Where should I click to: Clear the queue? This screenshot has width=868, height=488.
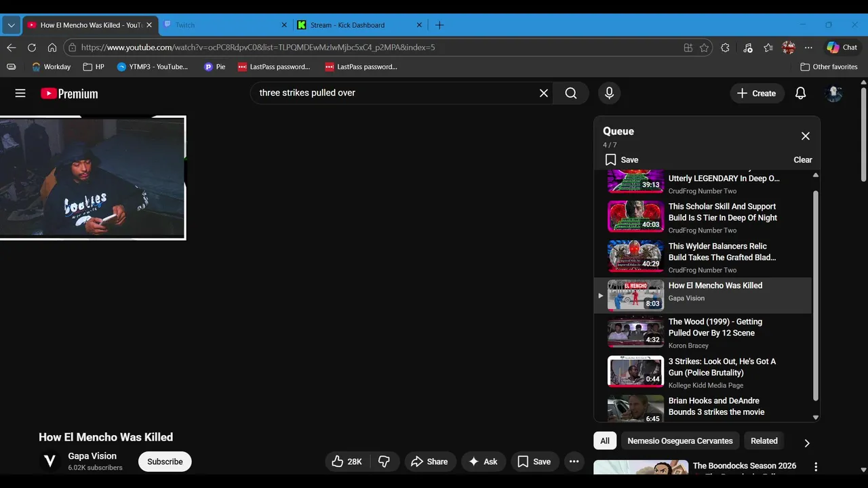pyautogui.click(x=803, y=160)
